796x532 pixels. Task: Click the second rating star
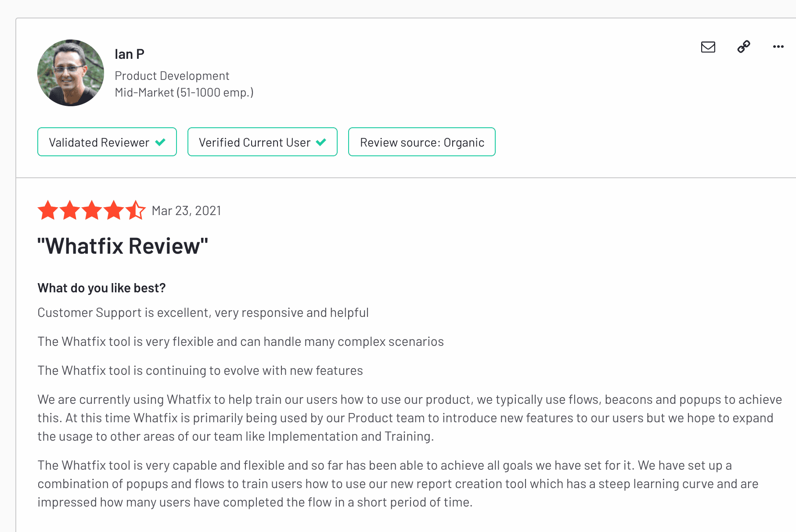[x=70, y=210]
